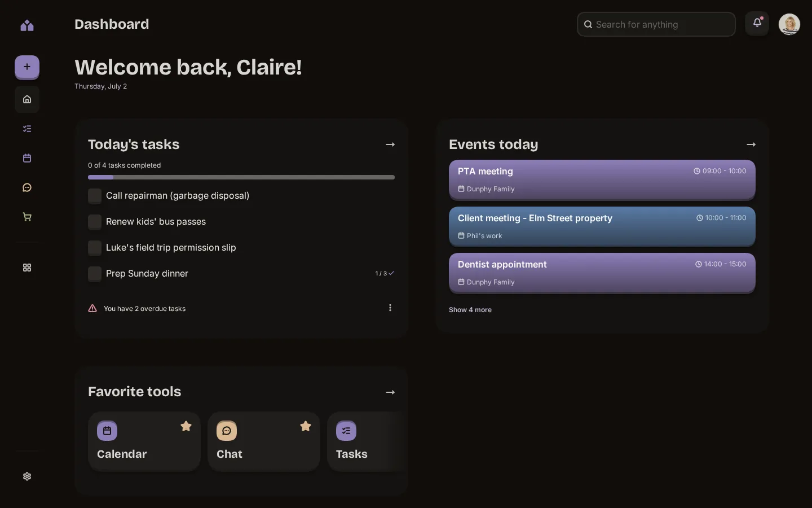This screenshot has height=508, width=812.
Task: Click the search magnifier icon
Action: click(588, 24)
